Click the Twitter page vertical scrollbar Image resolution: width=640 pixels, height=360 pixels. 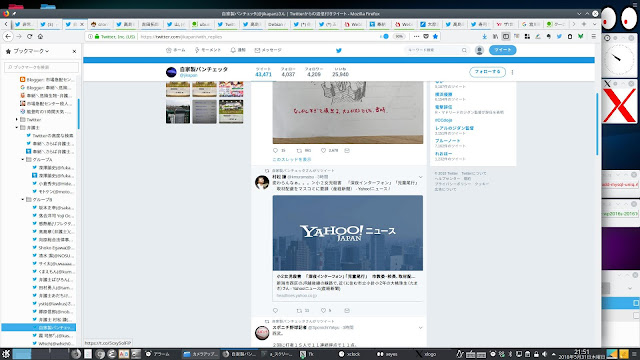597,124
